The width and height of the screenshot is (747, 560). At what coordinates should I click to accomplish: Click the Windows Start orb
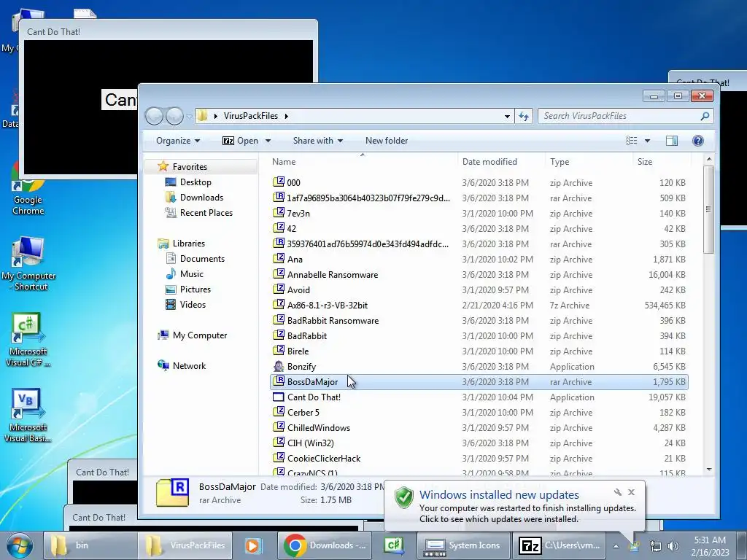tap(20, 545)
